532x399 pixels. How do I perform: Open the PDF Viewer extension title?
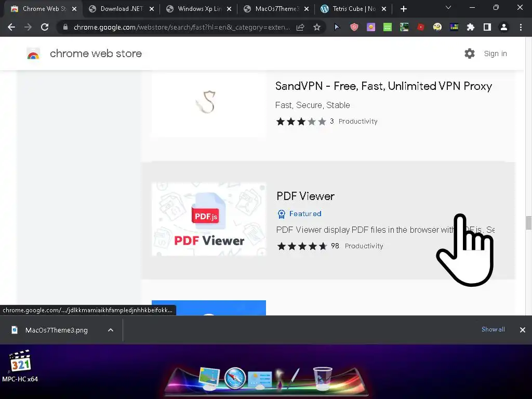pyautogui.click(x=305, y=196)
